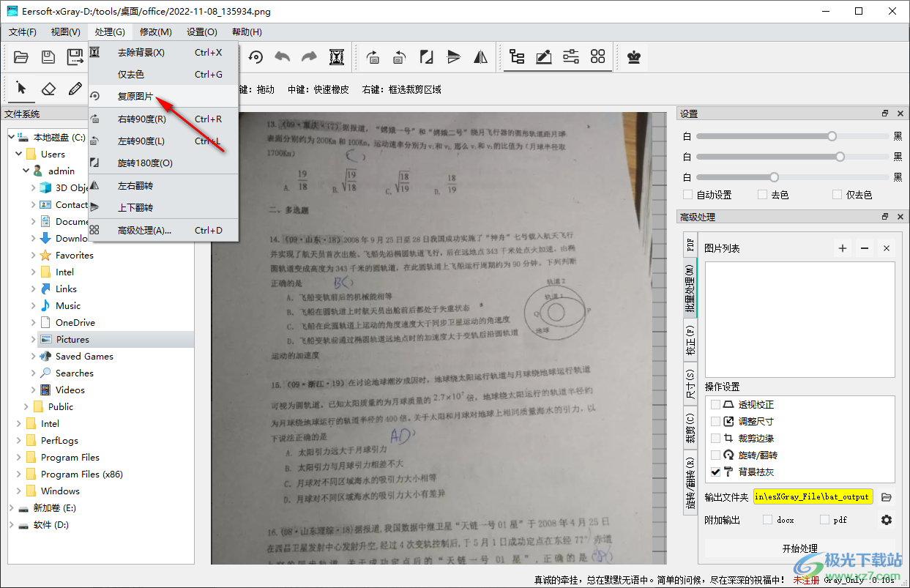Choose 复原图片 from the 处理 menu
910x588 pixels.
point(163,96)
